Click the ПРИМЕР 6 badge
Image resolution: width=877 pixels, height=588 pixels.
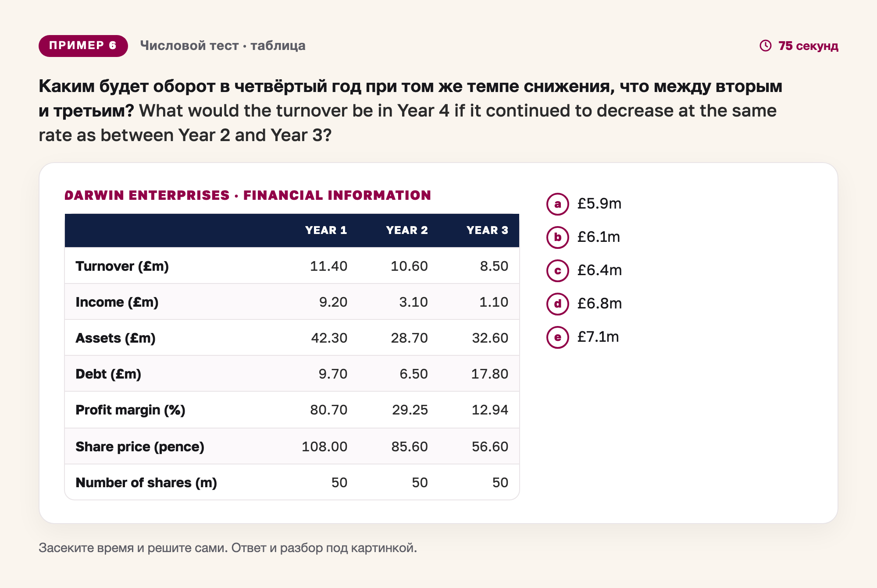coord(83,46)
